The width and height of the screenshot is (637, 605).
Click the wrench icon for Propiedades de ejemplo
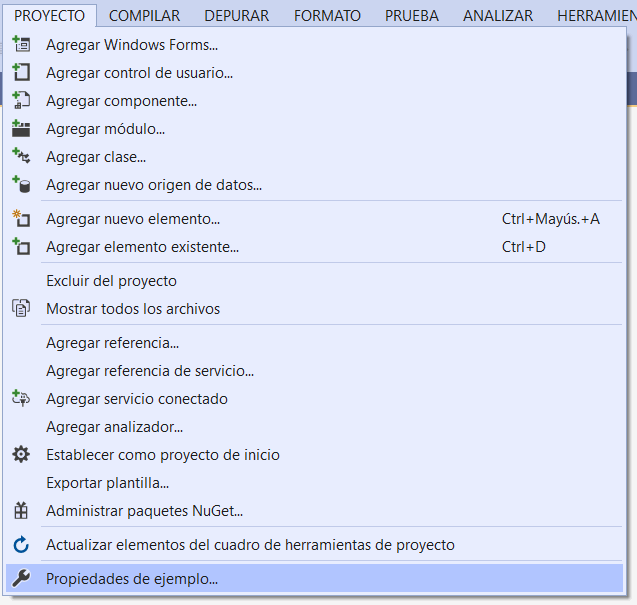(21, 578)
